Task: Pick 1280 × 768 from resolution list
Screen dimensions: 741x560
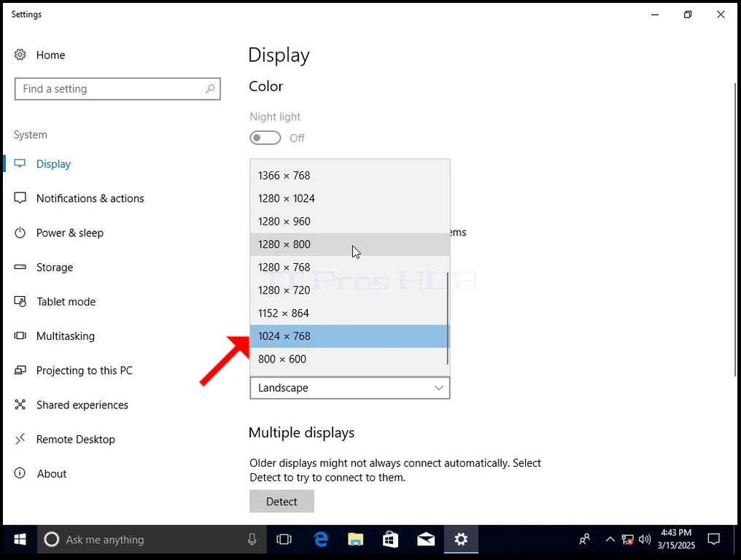Action: pos(349,267)
